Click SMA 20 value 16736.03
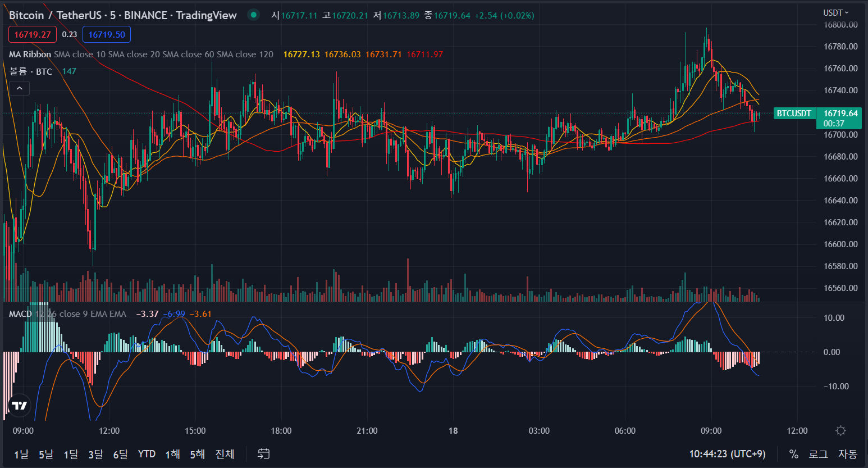This screenshot has width=868, height=468. 342,54
